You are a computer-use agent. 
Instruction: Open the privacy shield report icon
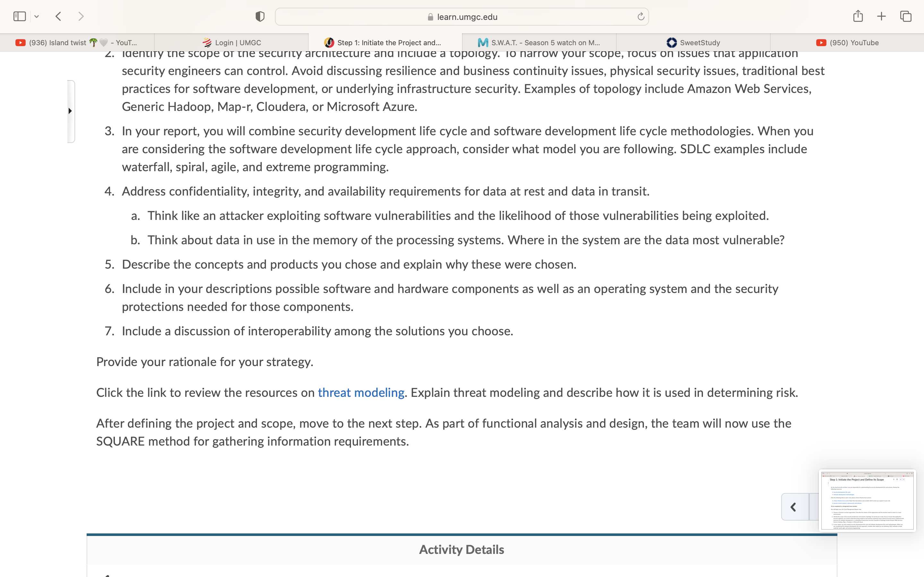pyautogui.click(x=260, y=16)
